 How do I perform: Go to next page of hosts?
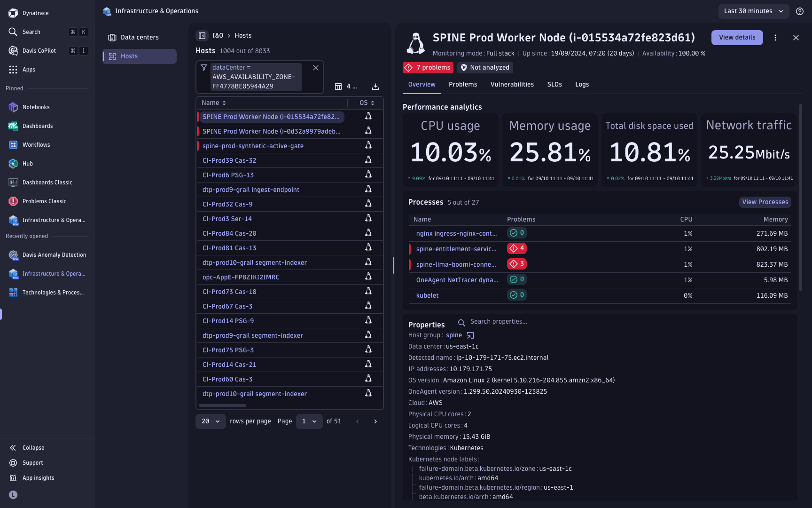(x=375, y=421)
